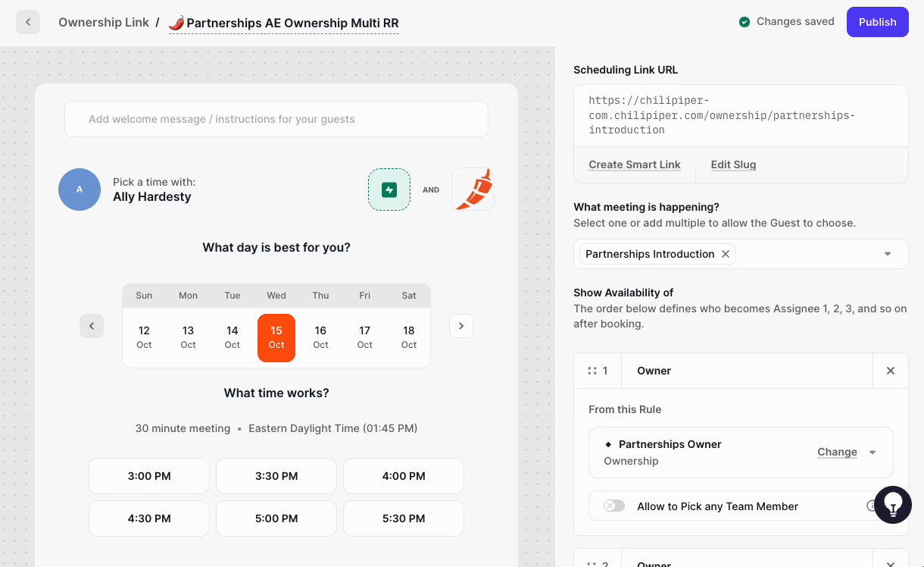The width and height of the screenshot is (924, 567).
Task: Click Create Smart Link
Action: (x=635, y=164)
